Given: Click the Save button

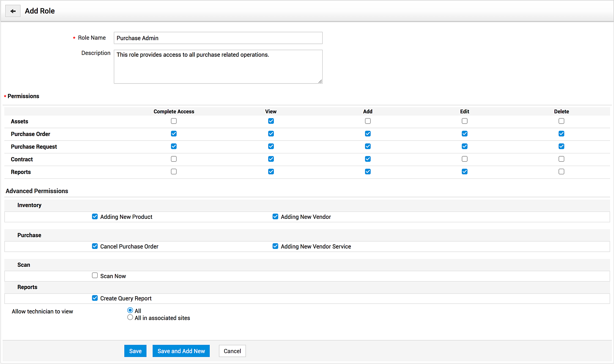Looking at the screenshot, I should point(135,351).
